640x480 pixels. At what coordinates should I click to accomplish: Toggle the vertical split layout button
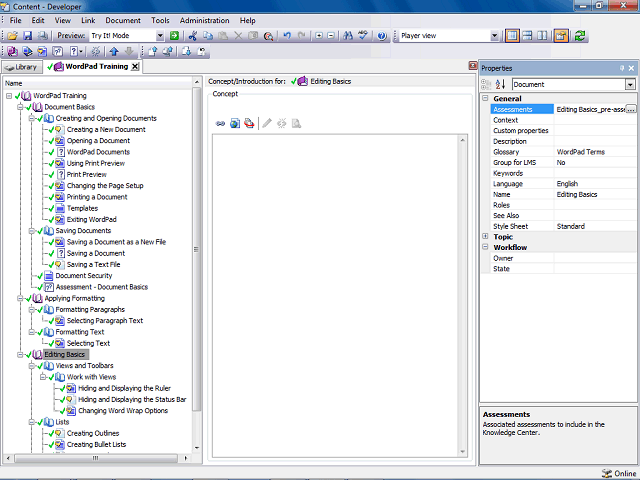click(542, 36)
